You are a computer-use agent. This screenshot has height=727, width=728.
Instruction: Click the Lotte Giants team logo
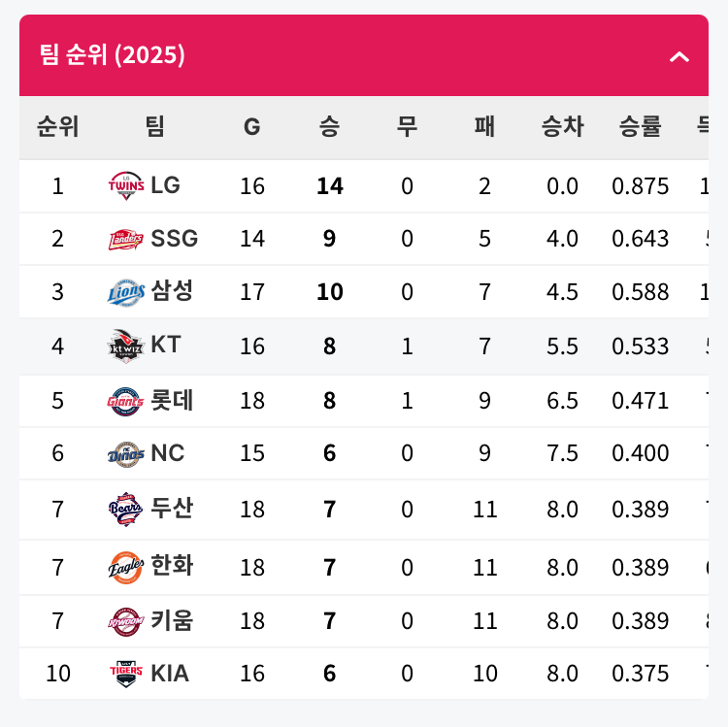[126, 400]
